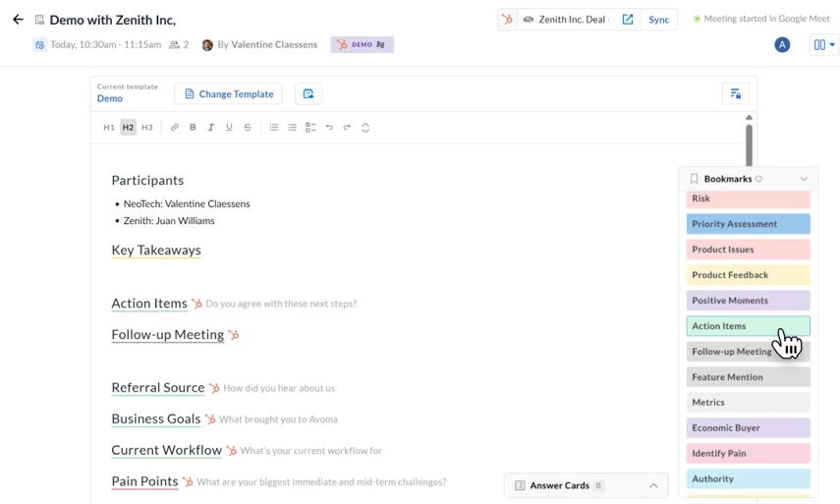Toggle underline formatting

(229, 127)
